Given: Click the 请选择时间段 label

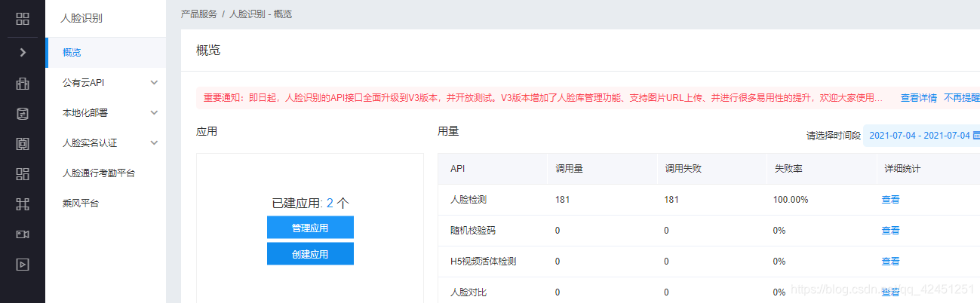Looking at the screenshot, I should pyautogui.click(x=834, y=136).
